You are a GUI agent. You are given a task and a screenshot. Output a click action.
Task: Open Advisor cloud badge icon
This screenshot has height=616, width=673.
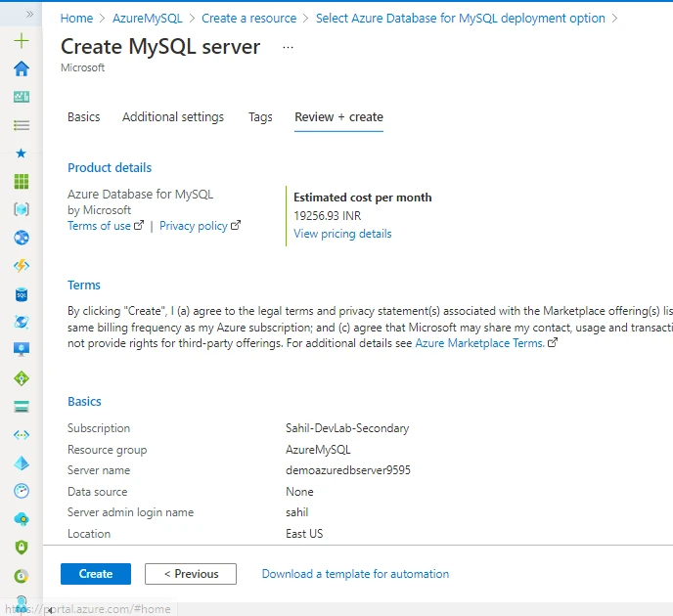[22, 519]
